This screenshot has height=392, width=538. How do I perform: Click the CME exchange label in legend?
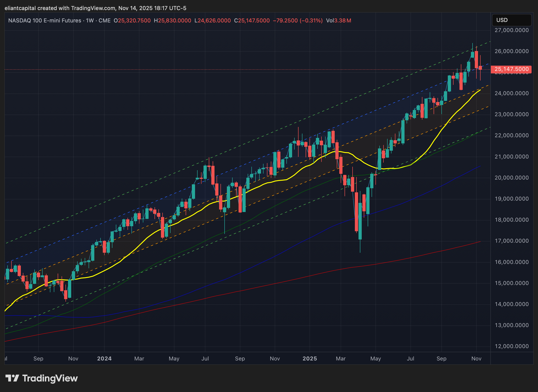coord(105,21)
